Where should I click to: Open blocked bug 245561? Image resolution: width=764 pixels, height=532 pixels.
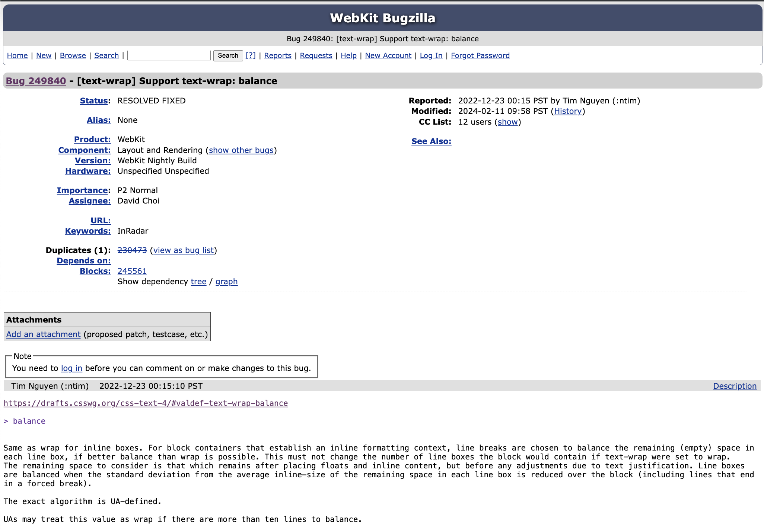(x=132, y=271)
